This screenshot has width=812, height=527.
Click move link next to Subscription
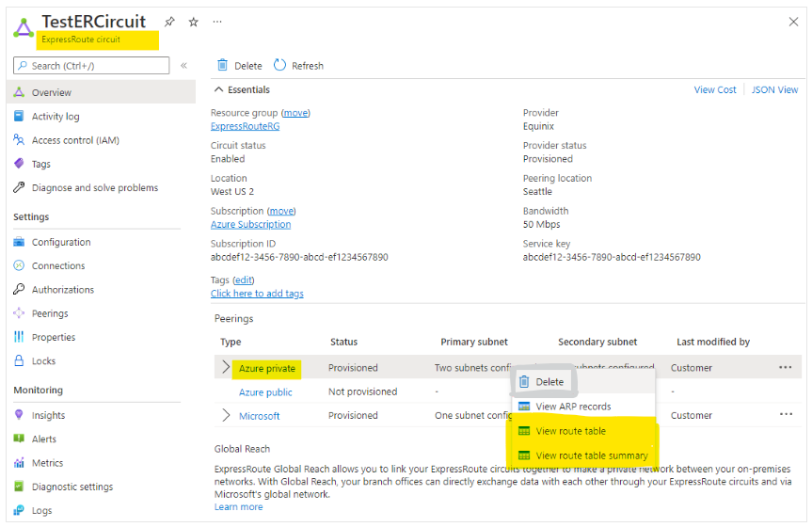coord(281,211)
